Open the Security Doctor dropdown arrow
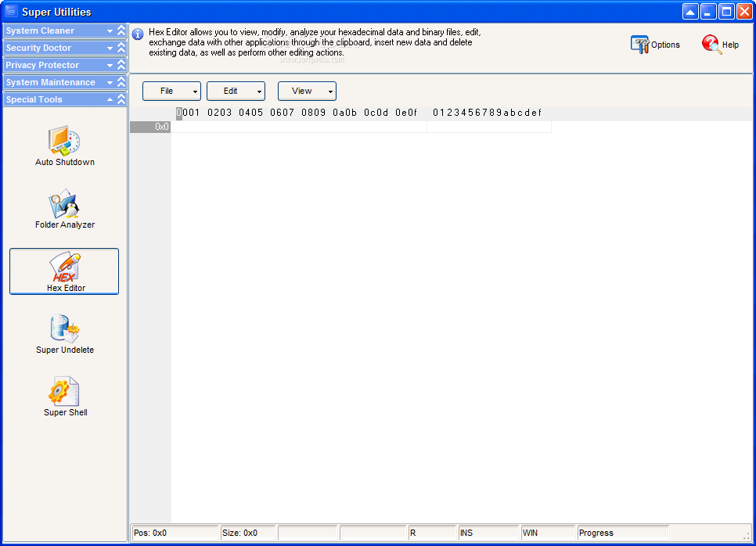 point(110,48)
